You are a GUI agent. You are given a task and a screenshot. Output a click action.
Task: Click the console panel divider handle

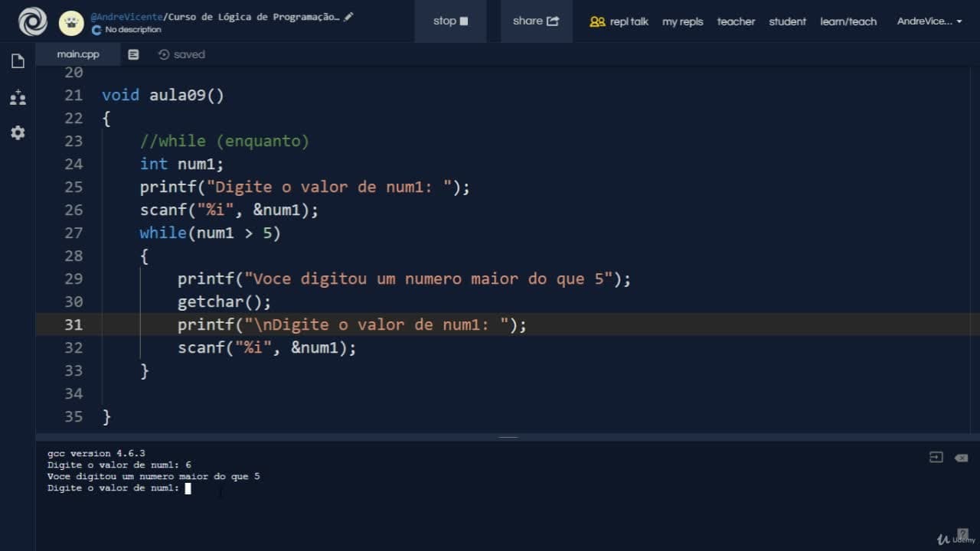tap(508, 437)
